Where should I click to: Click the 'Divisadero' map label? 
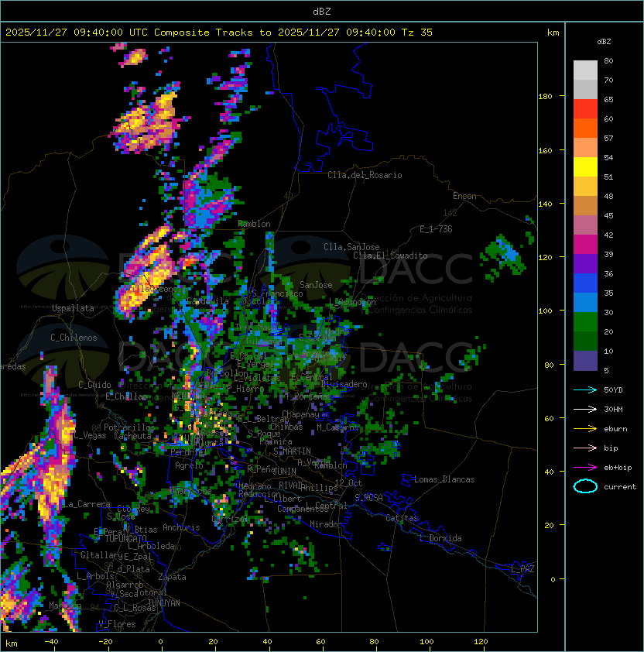[344, 384]
